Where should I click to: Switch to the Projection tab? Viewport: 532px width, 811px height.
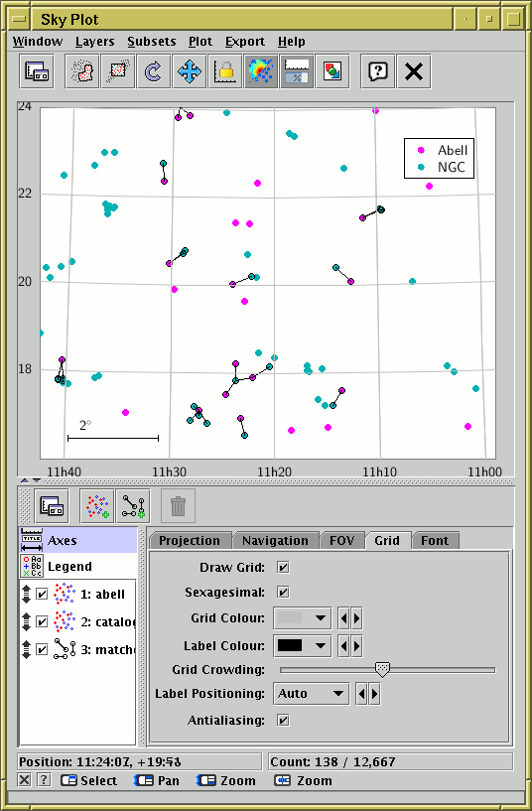click(190, 540)
